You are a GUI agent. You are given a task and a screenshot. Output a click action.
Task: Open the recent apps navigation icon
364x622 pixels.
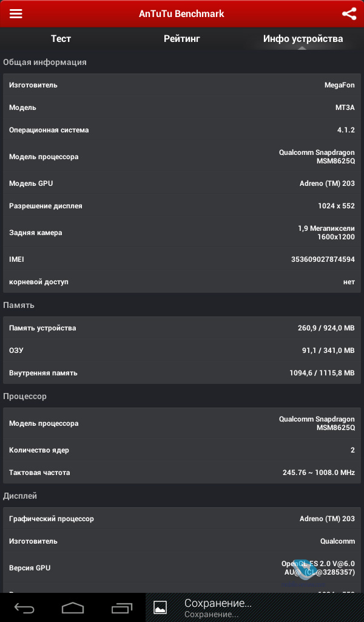pos(121,607)
